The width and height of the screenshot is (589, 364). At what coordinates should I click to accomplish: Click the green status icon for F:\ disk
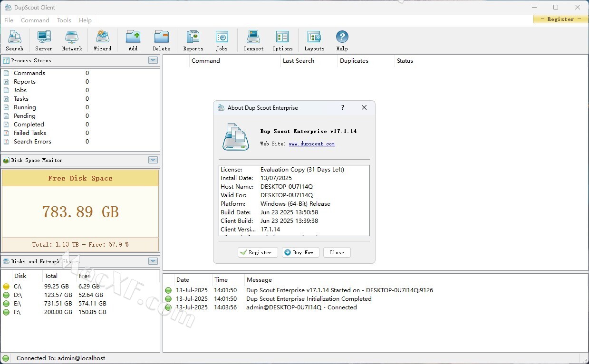tap(6, 312)
